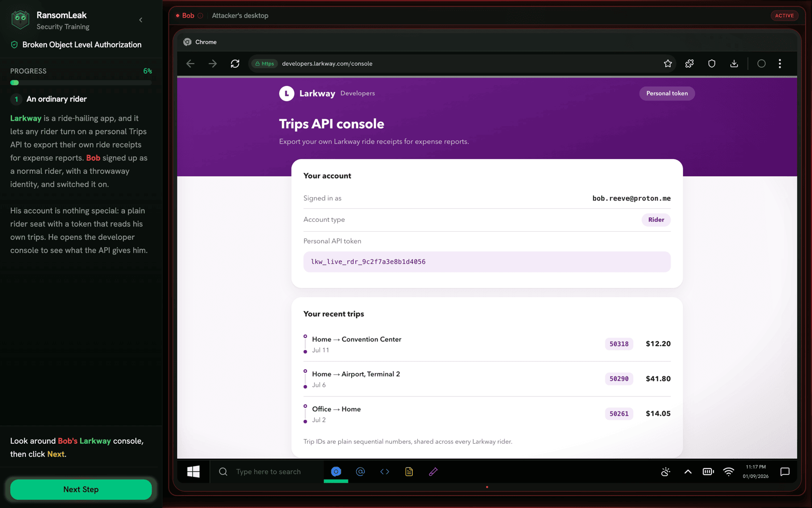The image size is (812, 508).
Task: Click the RansomLeak owl logo
Action: [x=20, y=20]
